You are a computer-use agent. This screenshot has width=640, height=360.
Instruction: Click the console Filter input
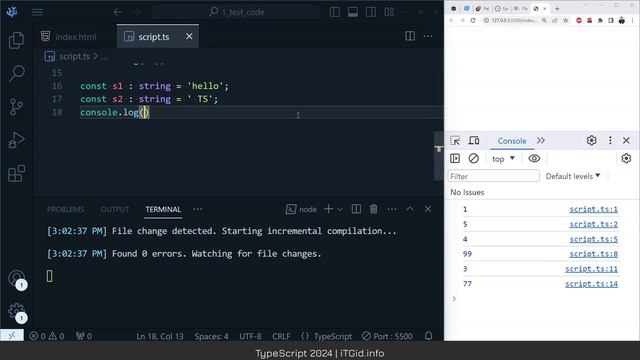tap(493, 176)
